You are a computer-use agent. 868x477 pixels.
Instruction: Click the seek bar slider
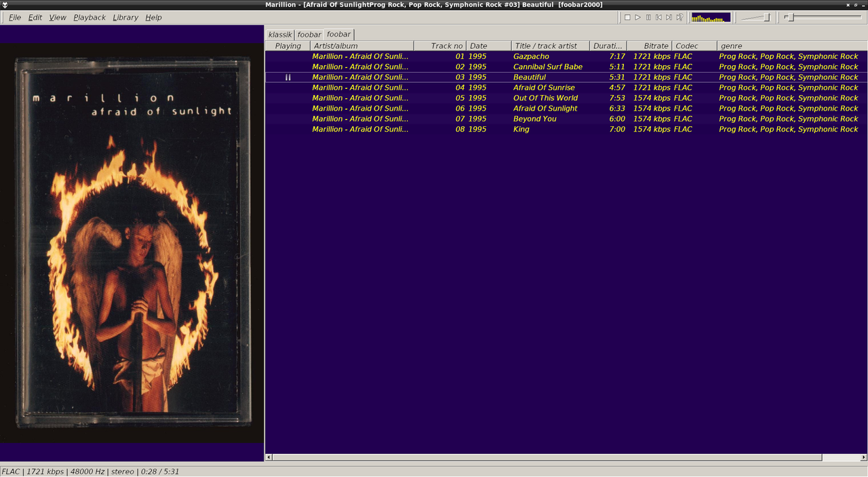(x=823, y=18)
